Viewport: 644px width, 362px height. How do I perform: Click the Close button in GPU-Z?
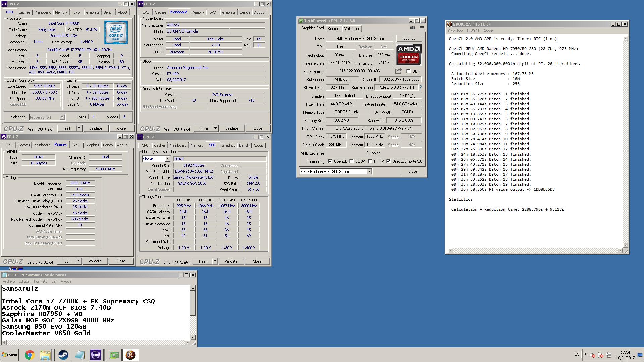pos(413,171)
